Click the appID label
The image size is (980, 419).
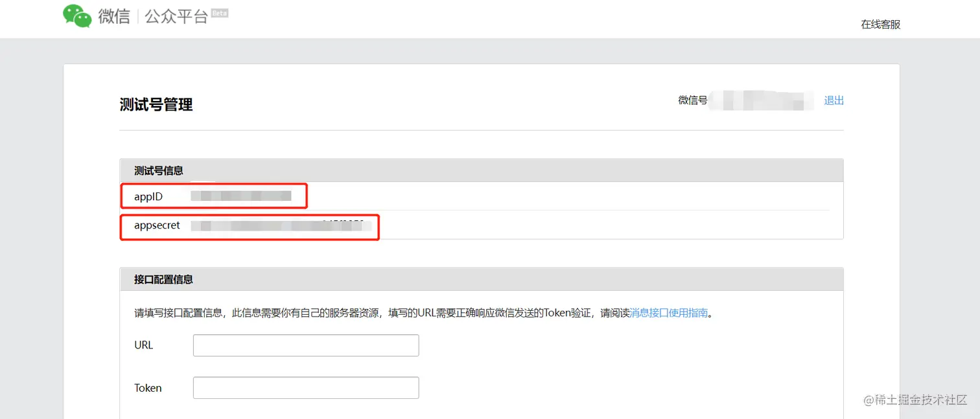(148, 196)
